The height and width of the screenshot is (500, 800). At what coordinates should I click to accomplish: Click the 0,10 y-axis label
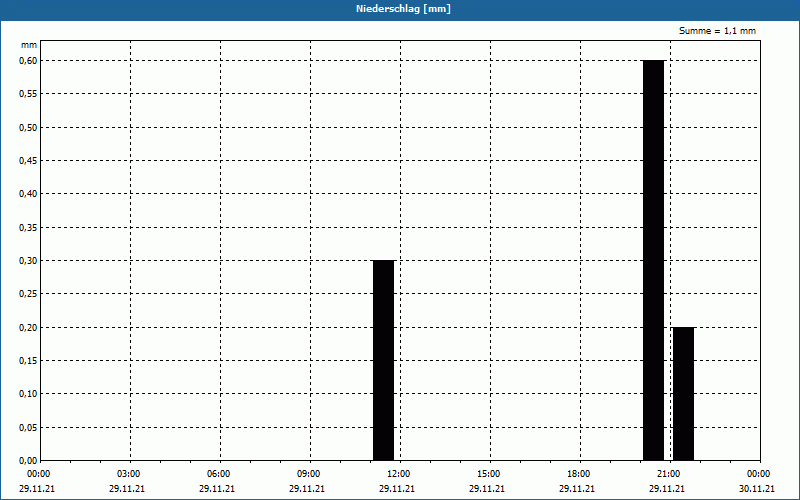pyautogui.click(x=28, y=394)
